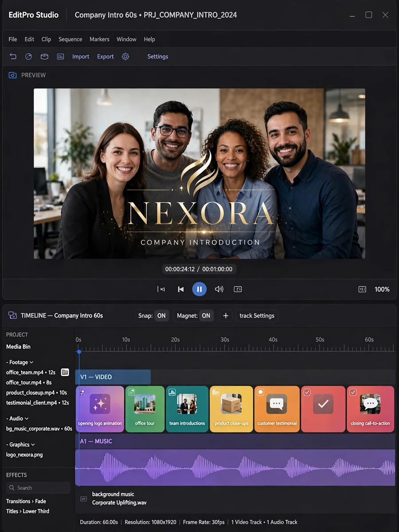Image resolution: width=399 pixels, height=532 pixels.
Task: Click the blue playhead handle on the ruler
Action: (79, 352)
